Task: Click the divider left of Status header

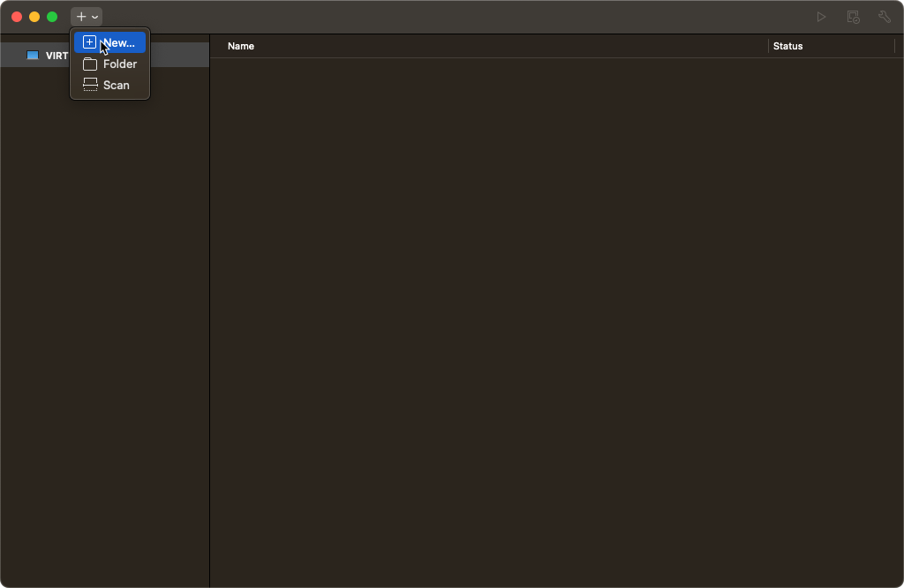Action: pos(768,46)
